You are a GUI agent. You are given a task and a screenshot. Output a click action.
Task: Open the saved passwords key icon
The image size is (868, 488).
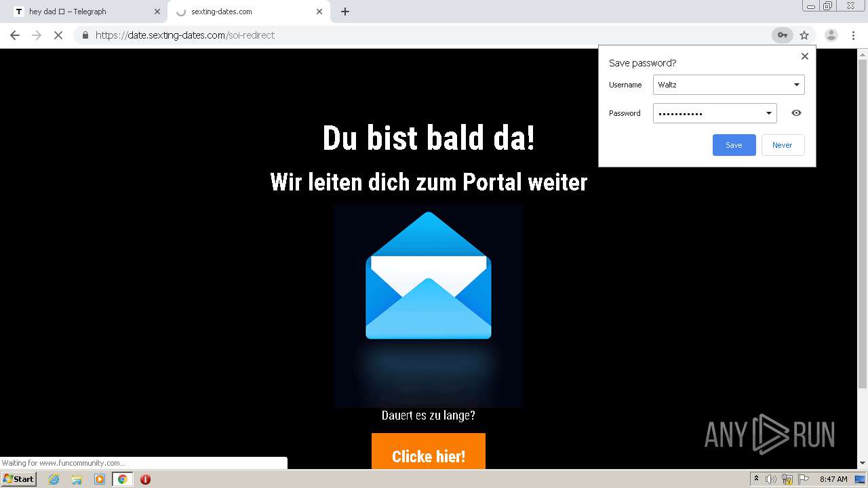click(x=782, y=35)
